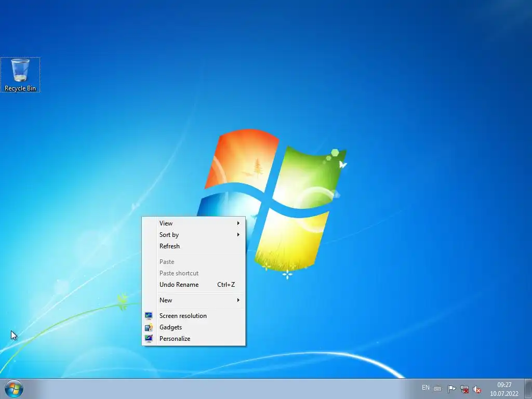Open Screen resolution from context menu
This screenshot has width=532, height=399.
193,316
